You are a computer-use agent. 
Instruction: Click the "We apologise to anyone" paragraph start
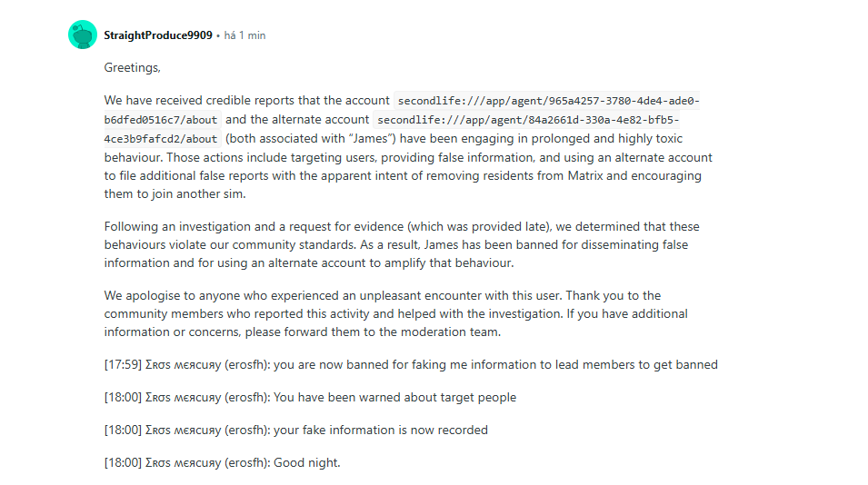click(x=171, y=295)
